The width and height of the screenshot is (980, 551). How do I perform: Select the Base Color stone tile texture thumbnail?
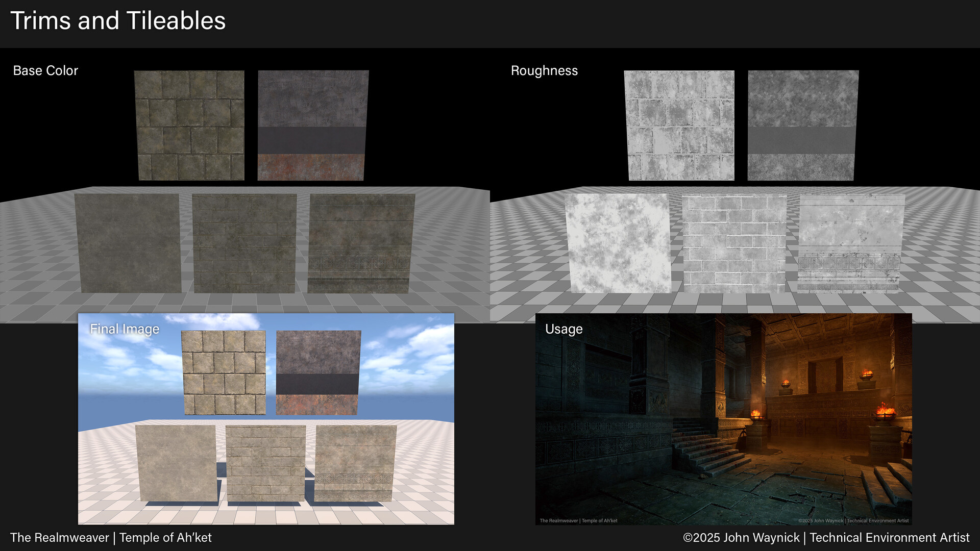point(189,125)
